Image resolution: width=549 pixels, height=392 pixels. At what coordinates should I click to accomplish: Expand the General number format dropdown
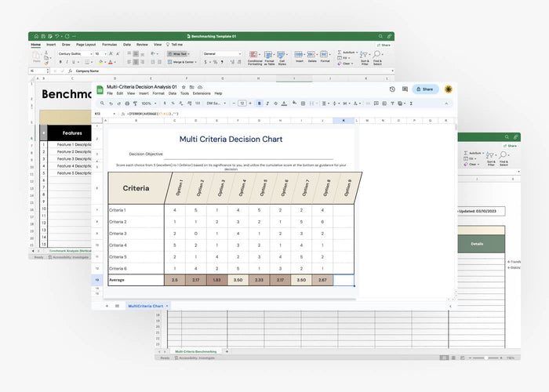click(221, 54)
